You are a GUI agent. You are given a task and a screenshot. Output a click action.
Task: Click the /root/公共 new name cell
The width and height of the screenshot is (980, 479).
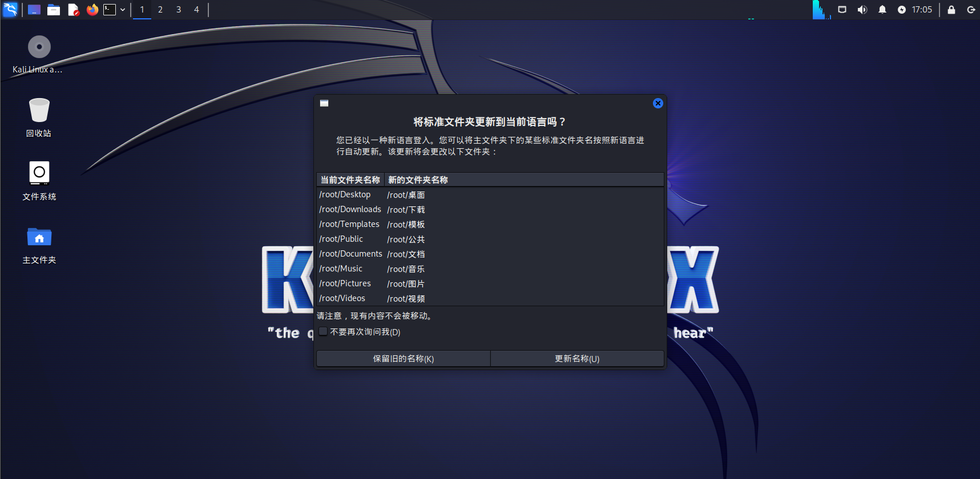coord(406,239)
